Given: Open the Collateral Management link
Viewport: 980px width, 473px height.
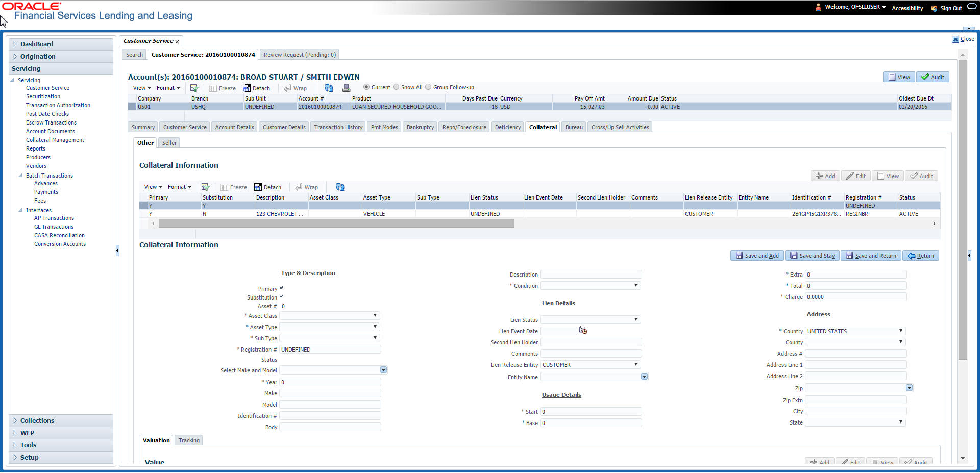Looking at the screenshot, I should (55, 140).
